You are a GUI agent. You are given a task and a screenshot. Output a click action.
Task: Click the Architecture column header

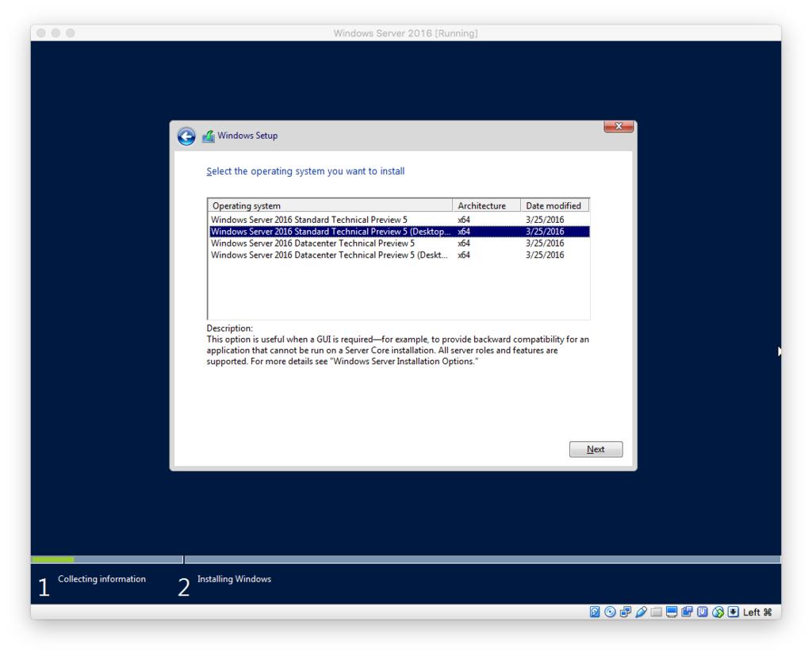tap(487, 205)
